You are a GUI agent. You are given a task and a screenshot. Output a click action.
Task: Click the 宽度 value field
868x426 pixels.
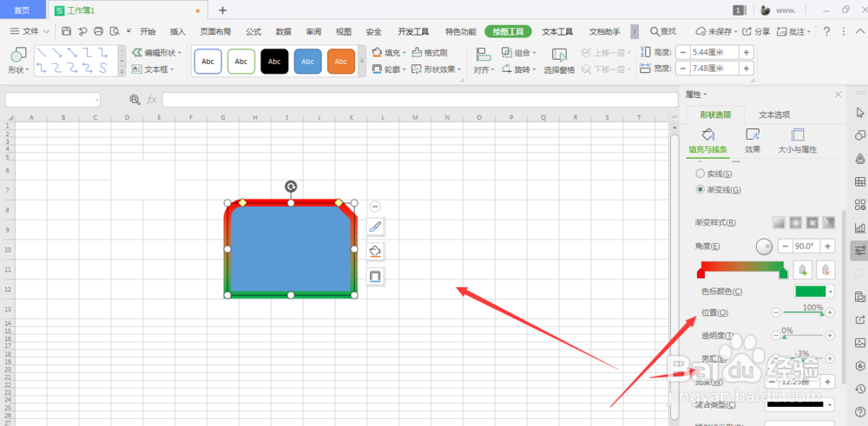pyautogui.click(x=714, y=69)
